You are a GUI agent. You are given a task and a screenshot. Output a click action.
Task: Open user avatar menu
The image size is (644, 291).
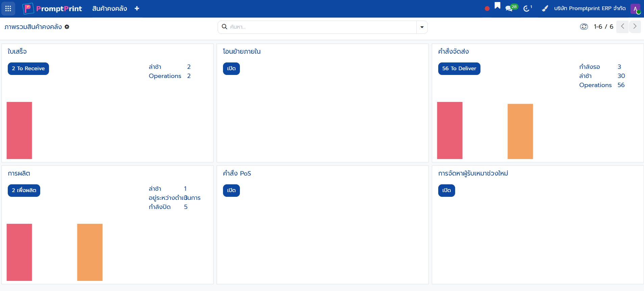[635, 9]
